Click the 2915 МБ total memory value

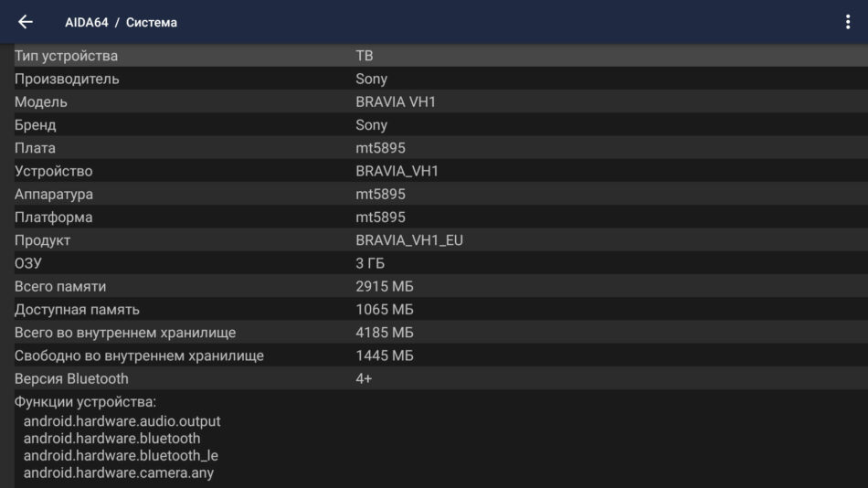pyautogui.click(x=384, y=287)
